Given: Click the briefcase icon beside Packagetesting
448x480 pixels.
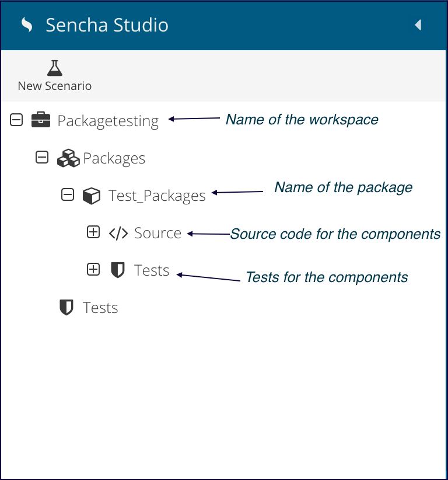Looking at the screenshot, I should [x=41, y=120].
